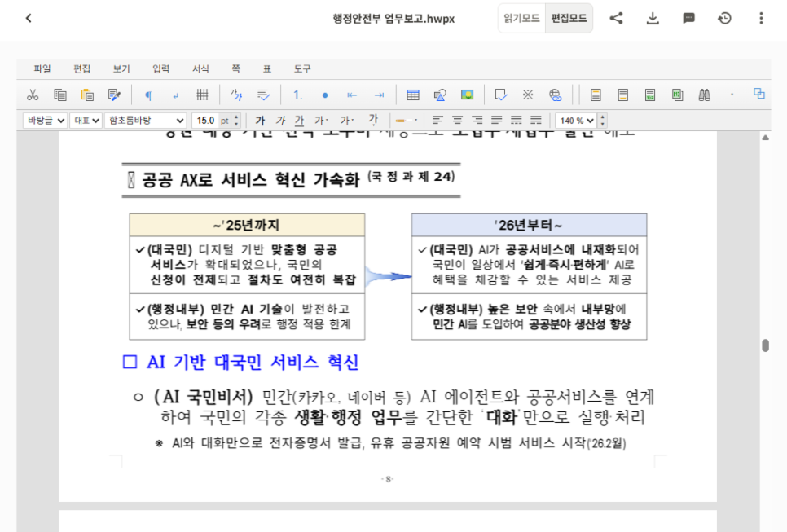The height and width of the screenshot is (532, 787).
Task: Insert special character asterisk icon
Action: click(528, 95)
